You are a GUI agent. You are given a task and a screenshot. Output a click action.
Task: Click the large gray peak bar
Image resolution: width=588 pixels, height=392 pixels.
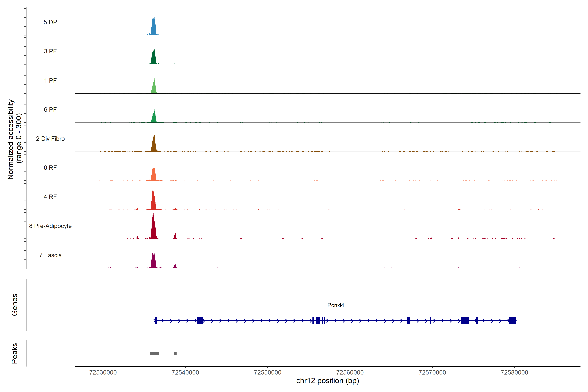click(x=154, y=353)
